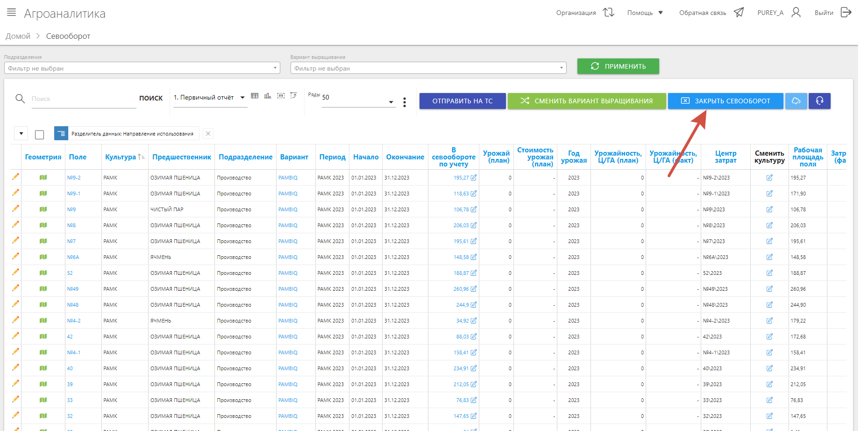
Task: Sort table by Культура column header
Action: click(x=121, y=157)
